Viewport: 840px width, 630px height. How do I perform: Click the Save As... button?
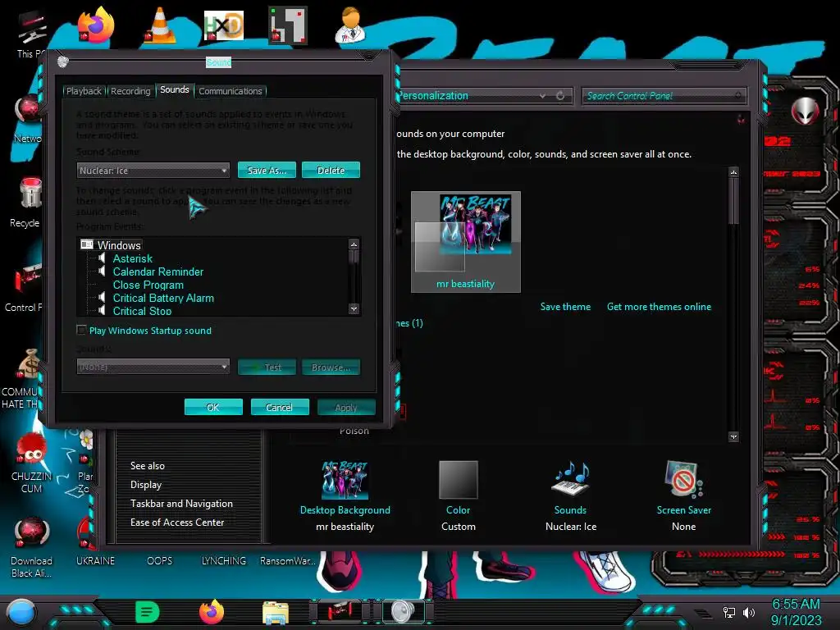[x=267, y=171]
